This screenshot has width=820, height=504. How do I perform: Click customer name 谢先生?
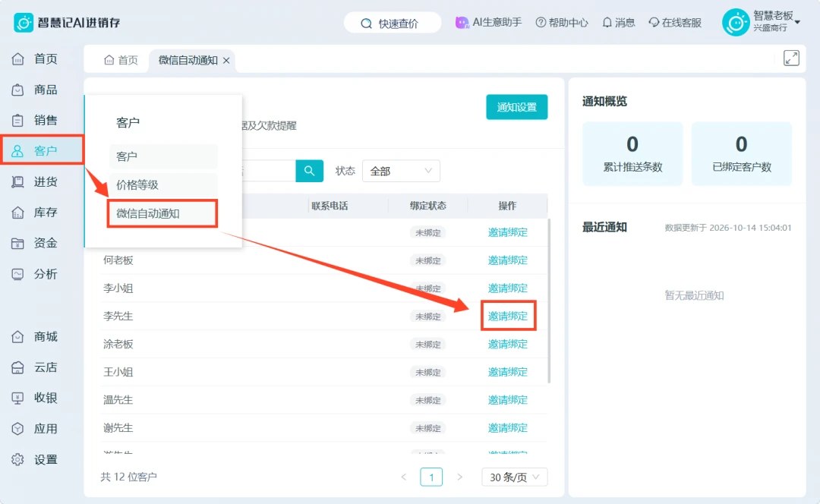pos(118,427)
